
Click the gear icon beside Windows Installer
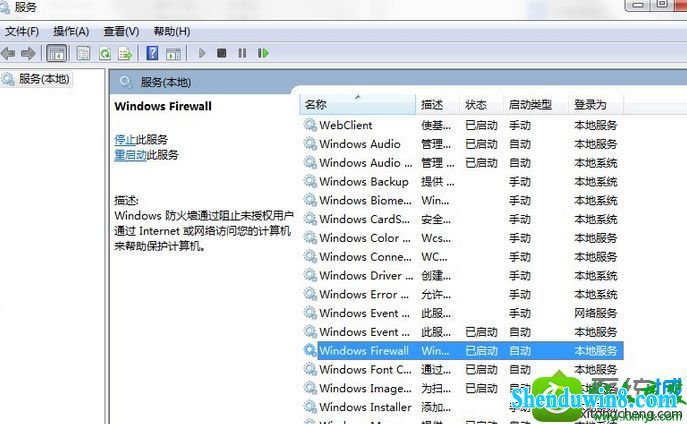pyautogui.click(x=310, y=407)
